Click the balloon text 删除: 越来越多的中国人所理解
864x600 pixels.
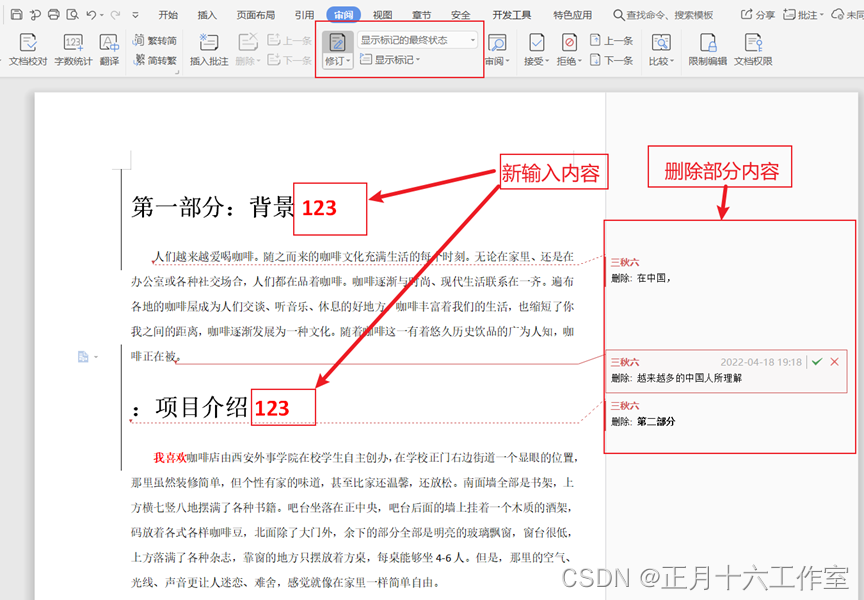pos(676,378)
